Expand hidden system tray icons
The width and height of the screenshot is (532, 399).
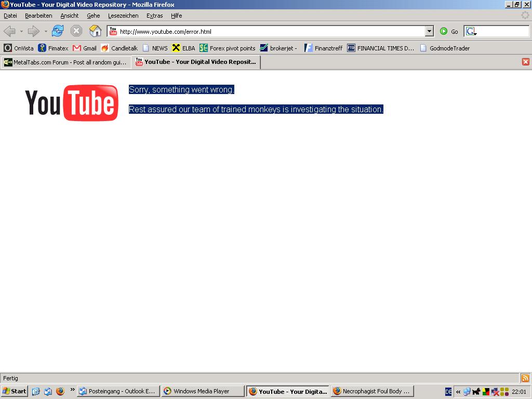coord(458,392)
